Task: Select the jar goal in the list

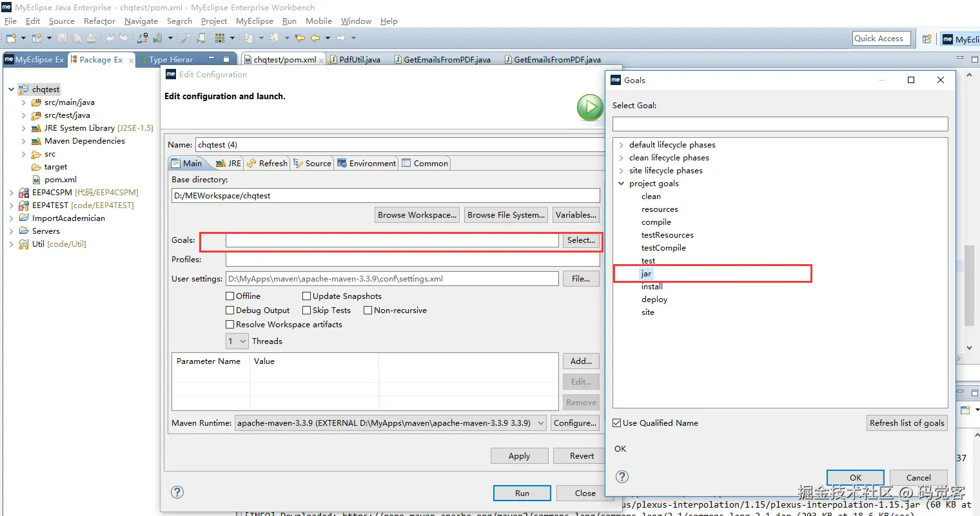Action: pos(646,274)
